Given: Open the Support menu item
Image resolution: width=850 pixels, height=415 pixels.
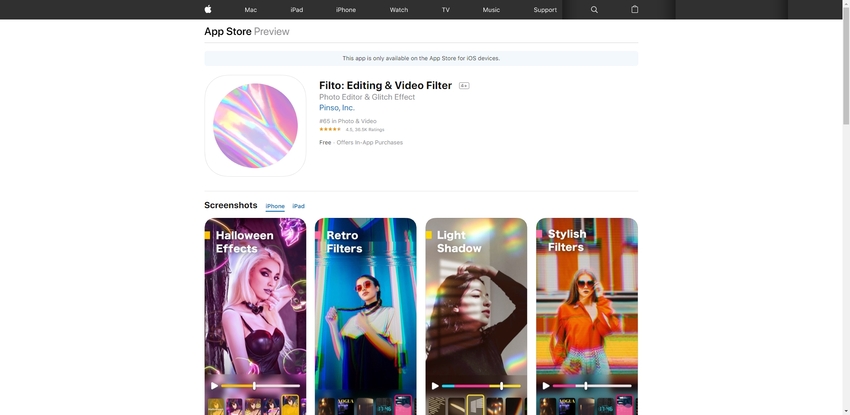Looking at the screenshot, I should pyautogui.click(x=545, y=10).
